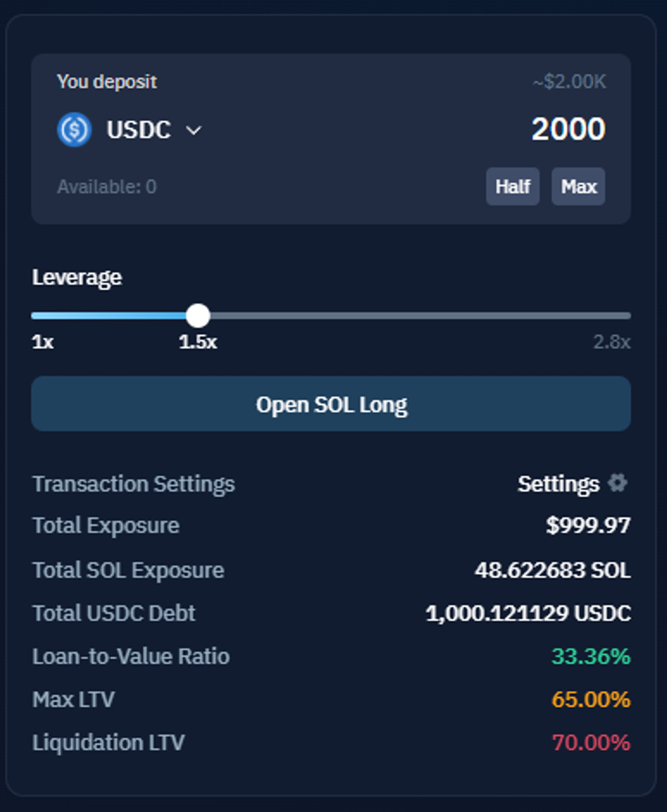Click the settings gear icon
This screenshot has height=812, width=667.
click(x=617, y=483)
